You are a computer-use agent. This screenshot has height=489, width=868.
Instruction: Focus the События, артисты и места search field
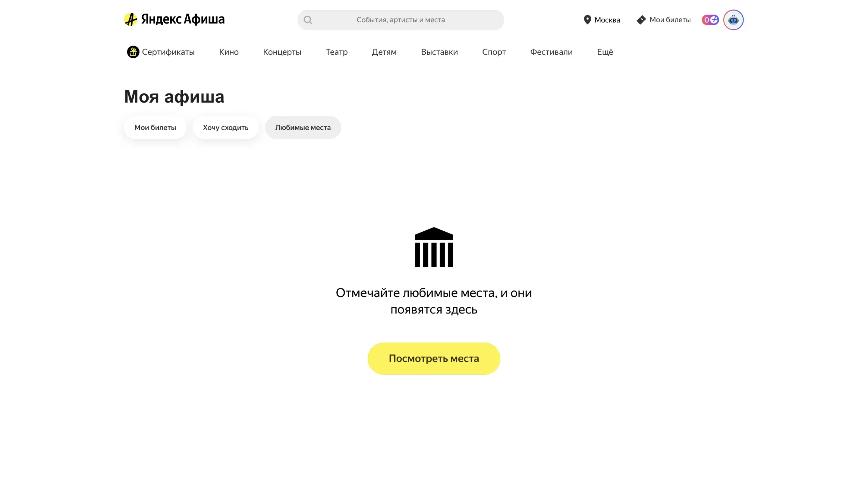(400, 20)
